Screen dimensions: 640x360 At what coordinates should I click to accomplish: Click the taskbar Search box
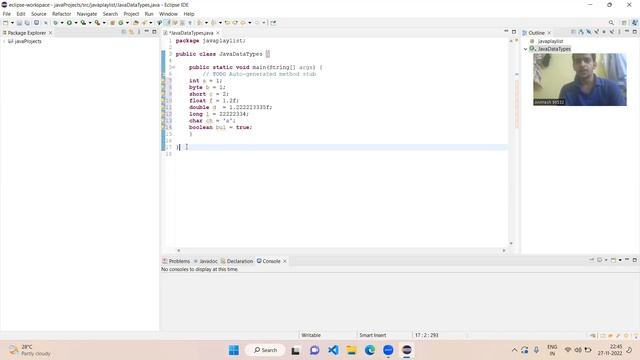coord(265,350)
